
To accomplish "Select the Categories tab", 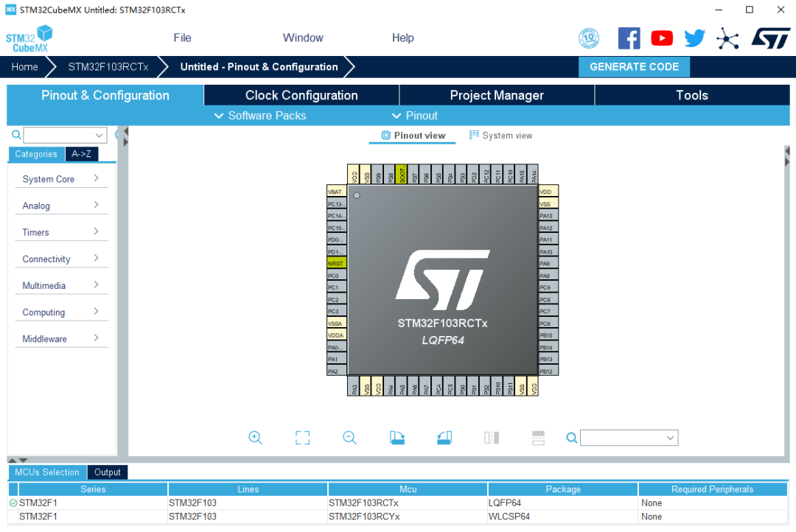I will pyautogui.click(x=36, y=154).
